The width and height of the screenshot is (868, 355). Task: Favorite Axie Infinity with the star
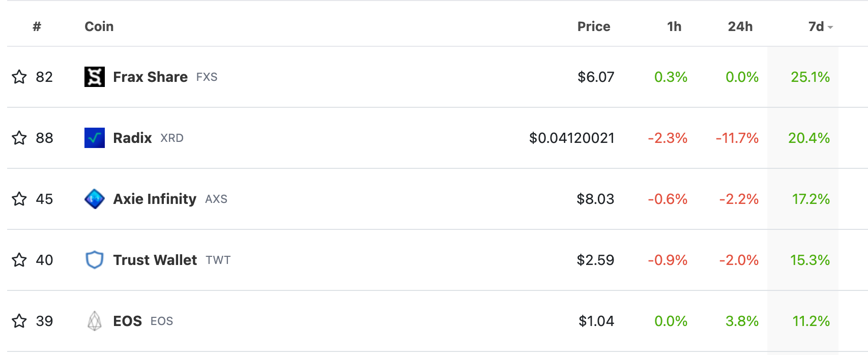[19, 199]
